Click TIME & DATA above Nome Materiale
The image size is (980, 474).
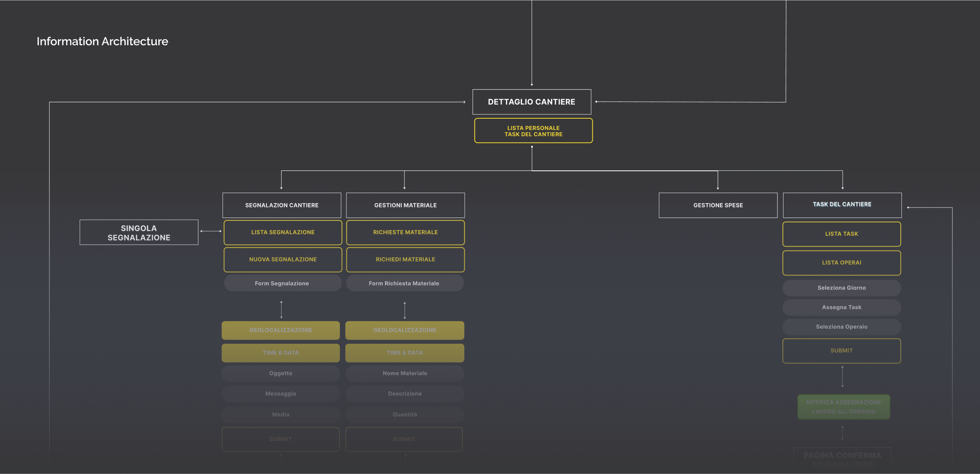pyautogui.click(x=404, y=353)
